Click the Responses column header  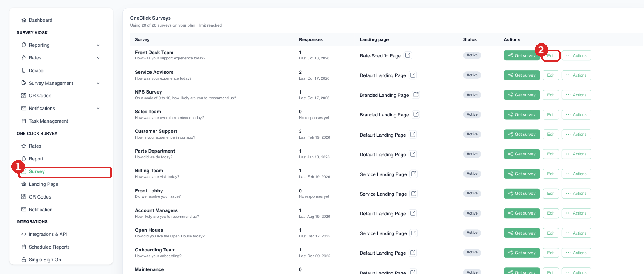(311, 39)
